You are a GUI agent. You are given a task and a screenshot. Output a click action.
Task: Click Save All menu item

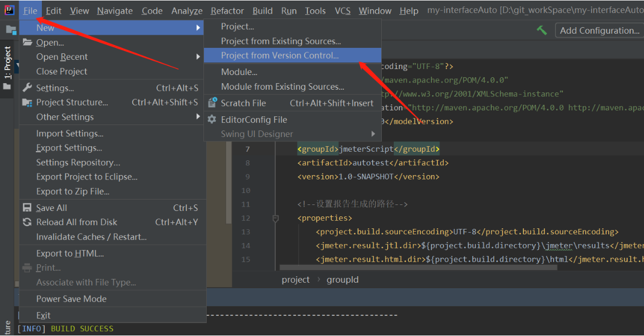tap(112, 208)
